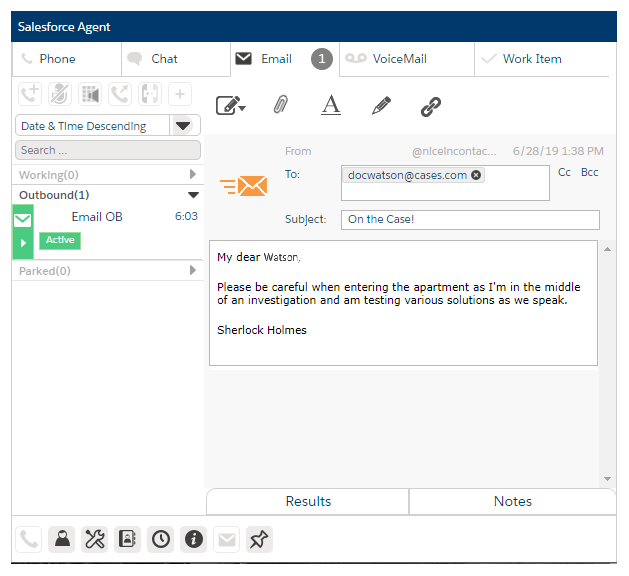Click in the email body text area
629x576 pixels.
(403, 303)
